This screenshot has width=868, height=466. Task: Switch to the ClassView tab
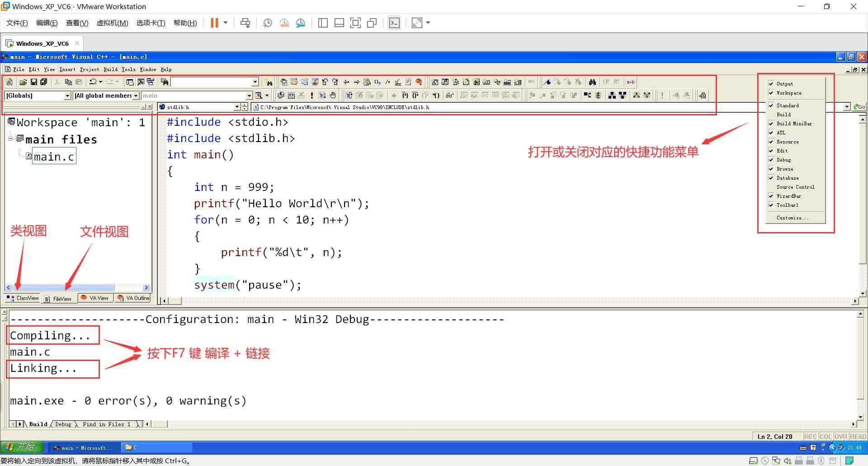tap(23, 298)
